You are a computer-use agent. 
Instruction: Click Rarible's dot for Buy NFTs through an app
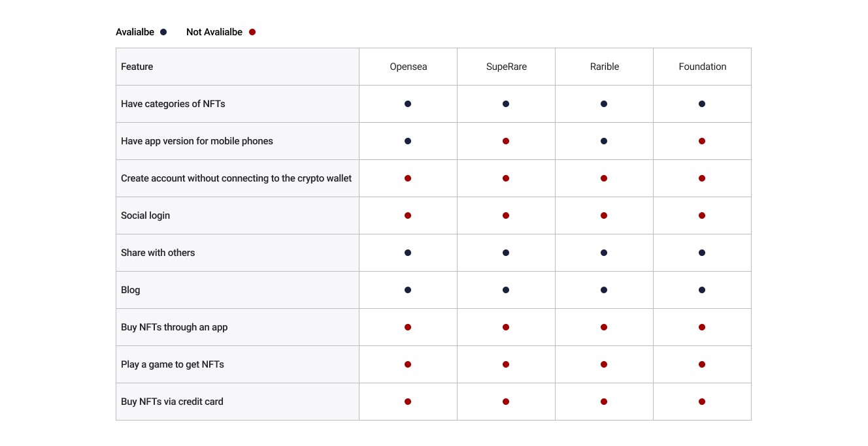(604, 327)
